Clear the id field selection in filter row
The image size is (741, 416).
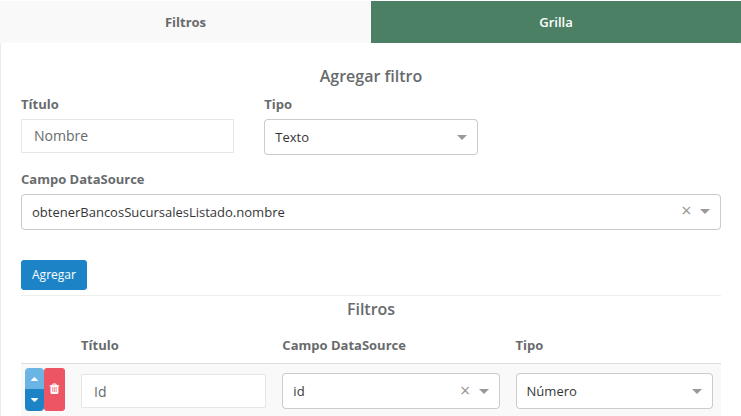(465, 391)
